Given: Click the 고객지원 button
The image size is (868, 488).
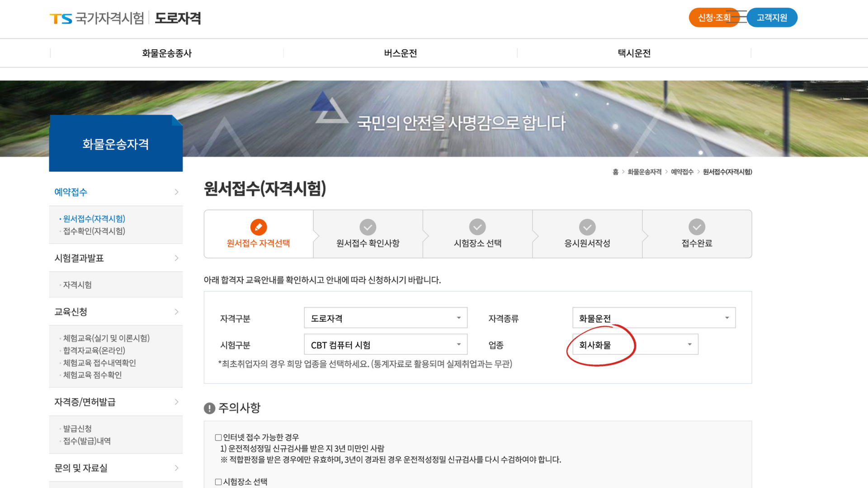Looking at the screenshot, I should pyautogui.click(x=772, y=18).
